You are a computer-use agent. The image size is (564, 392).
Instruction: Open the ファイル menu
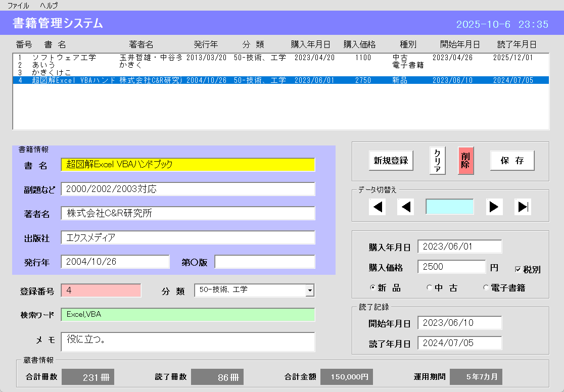point(18,6)
